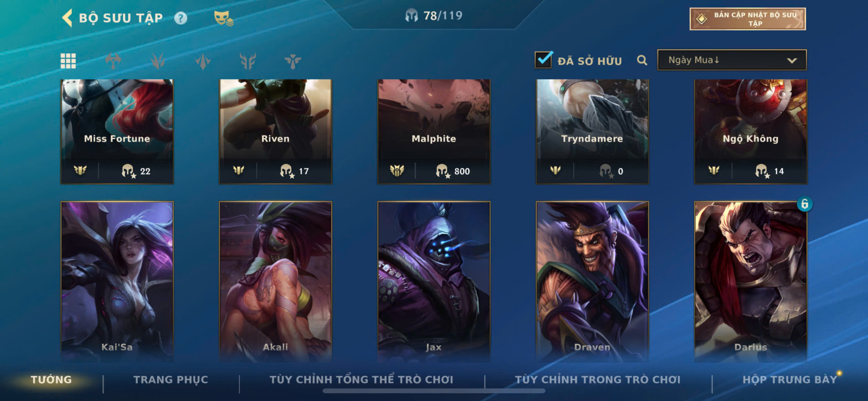Open the Darius champion card
868x401 pixels.
[750, 281]
